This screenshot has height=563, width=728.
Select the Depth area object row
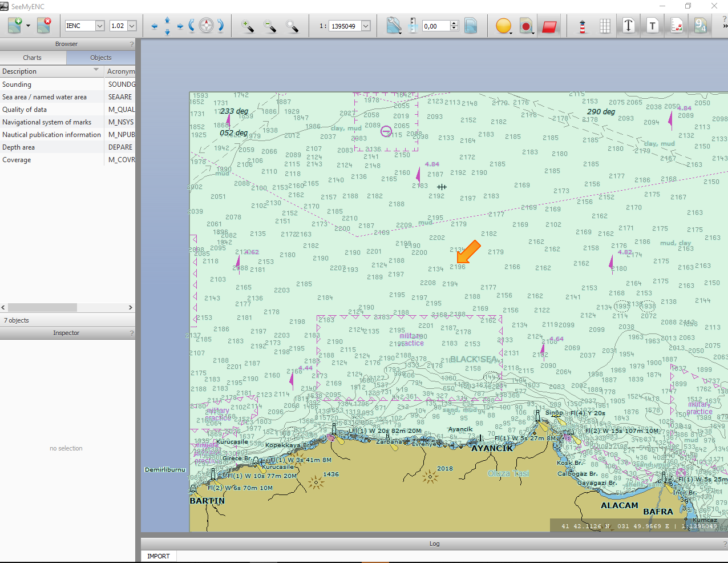pos(19,147)
